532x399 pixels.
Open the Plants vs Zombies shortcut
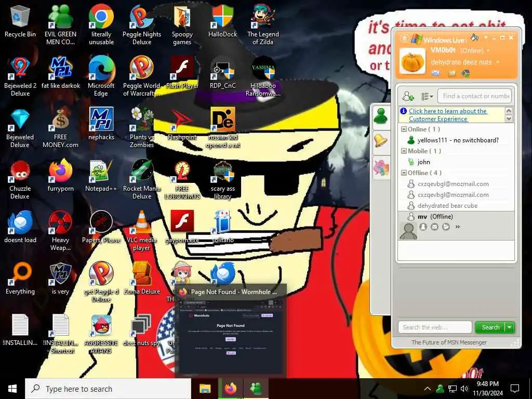(142, 128)
